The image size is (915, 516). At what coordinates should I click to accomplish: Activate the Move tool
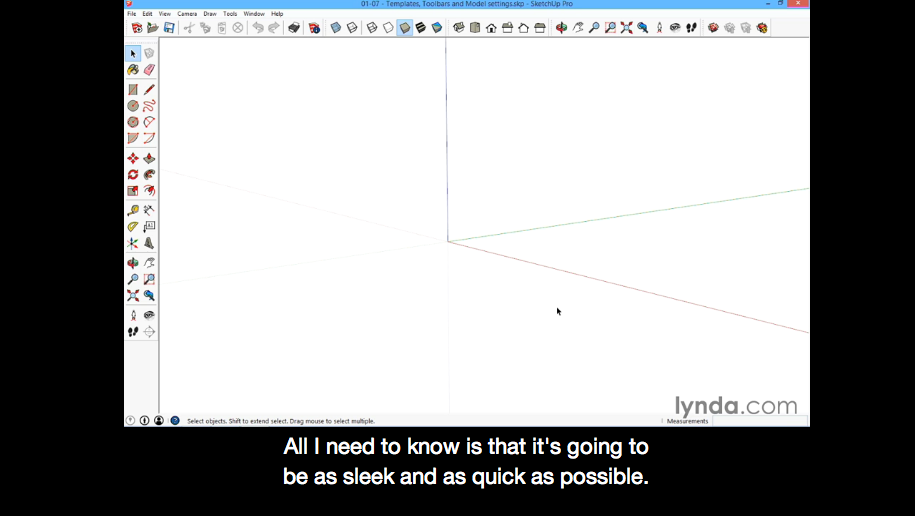click(133, 159)
